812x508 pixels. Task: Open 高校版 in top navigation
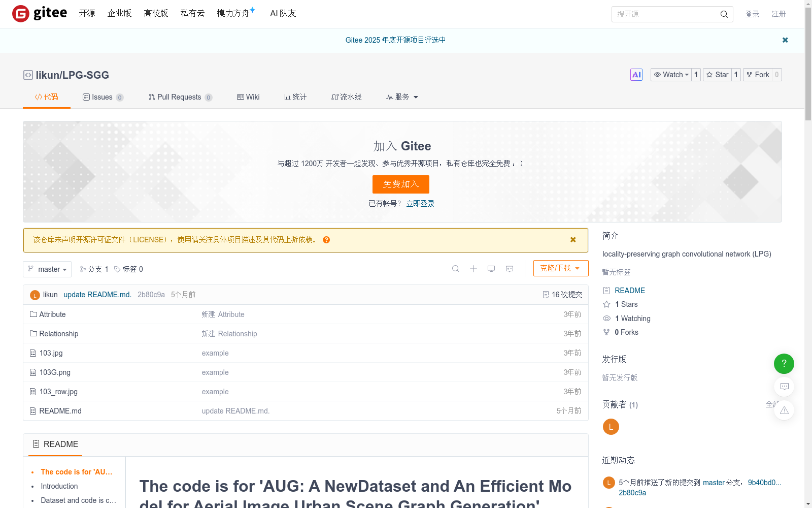coord(156,14)
